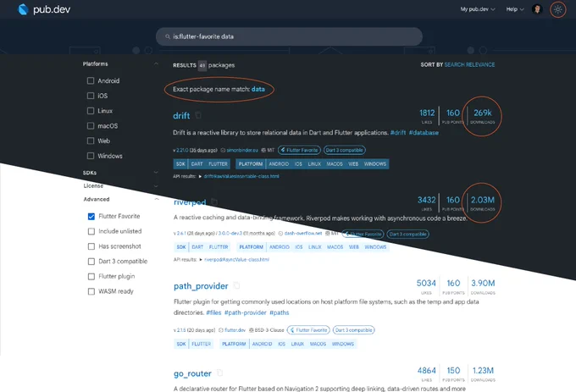The width and height of the screenshot is (576, 392).
Task: Click go_router's 150 pub points
Action: point(453,371)
